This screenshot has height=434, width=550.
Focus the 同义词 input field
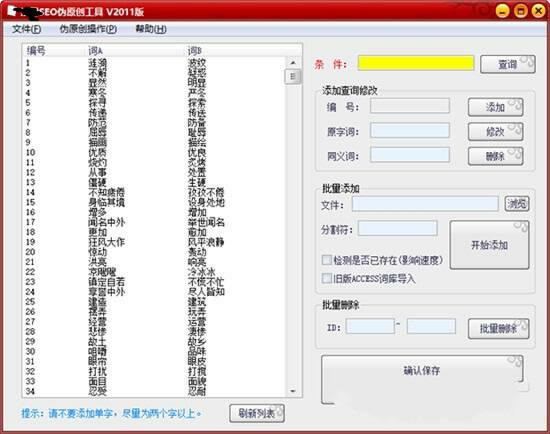tap(410, 155)
